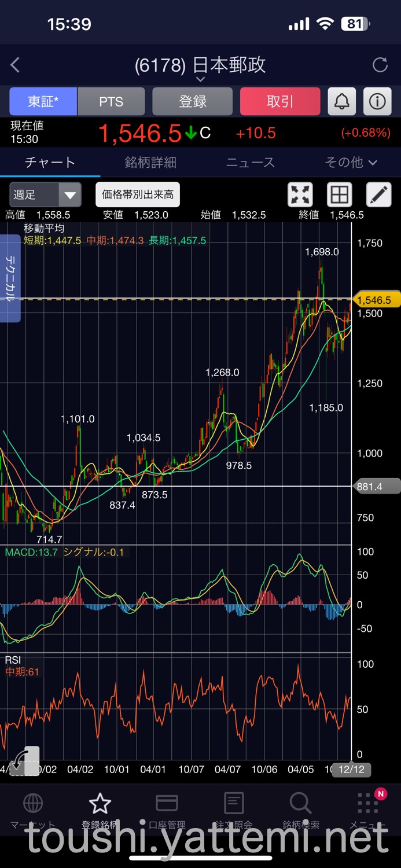Open price alert bell icon
The height and width of the screenshot is (868, 401).
click(x=342, y=102)
